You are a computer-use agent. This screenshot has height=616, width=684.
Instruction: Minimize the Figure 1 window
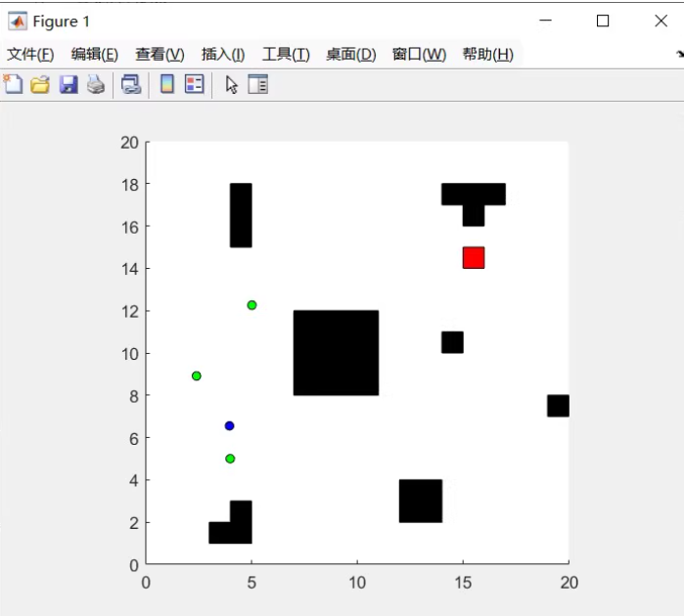pos(545,21)
